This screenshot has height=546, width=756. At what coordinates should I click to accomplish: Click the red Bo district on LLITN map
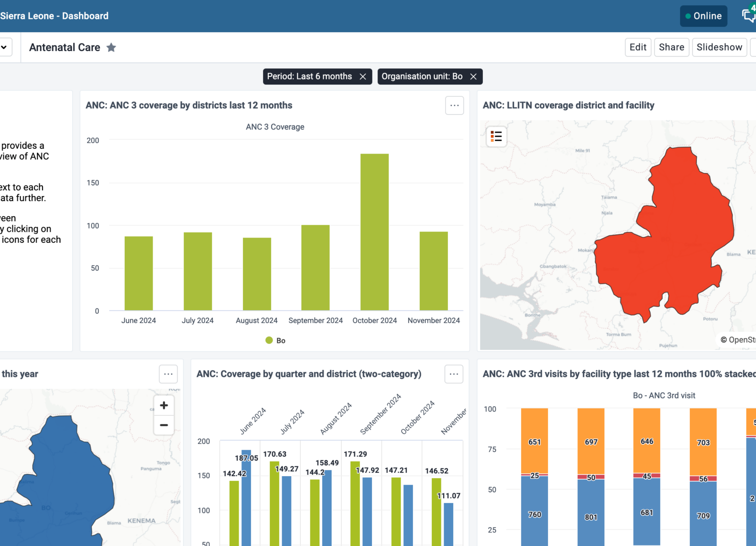click(x=671, y=236)
